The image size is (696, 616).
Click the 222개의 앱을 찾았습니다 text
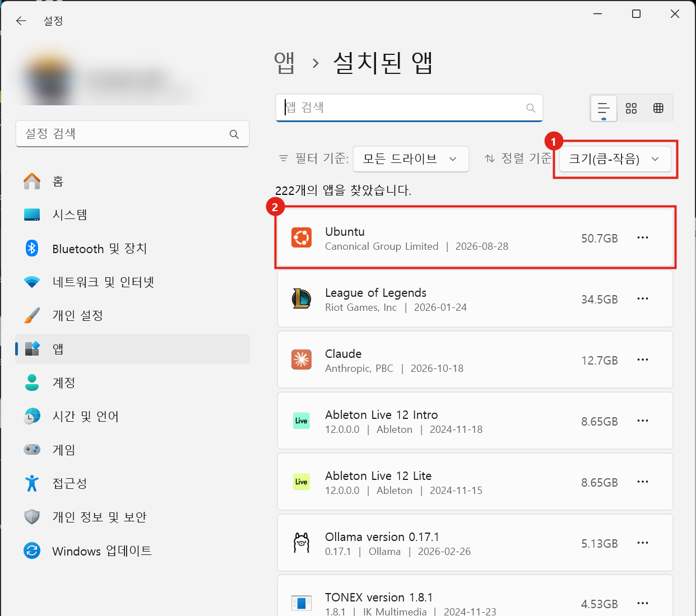coord(343,190)
